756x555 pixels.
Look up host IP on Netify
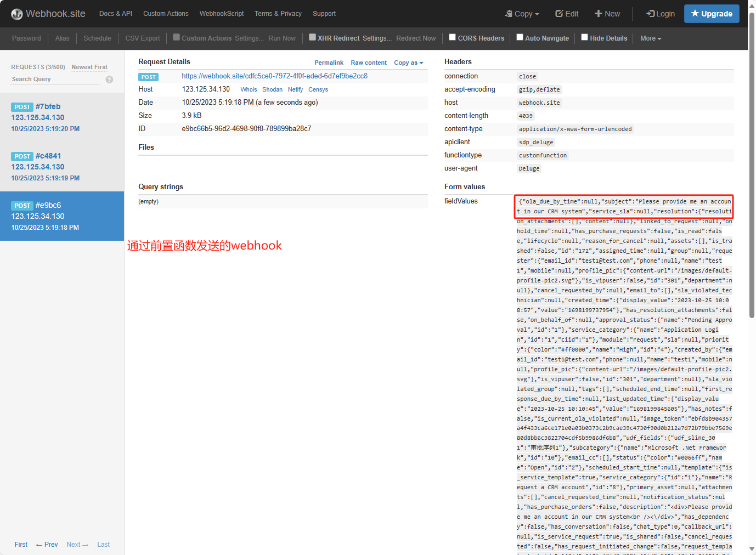[x=295, y=90]
